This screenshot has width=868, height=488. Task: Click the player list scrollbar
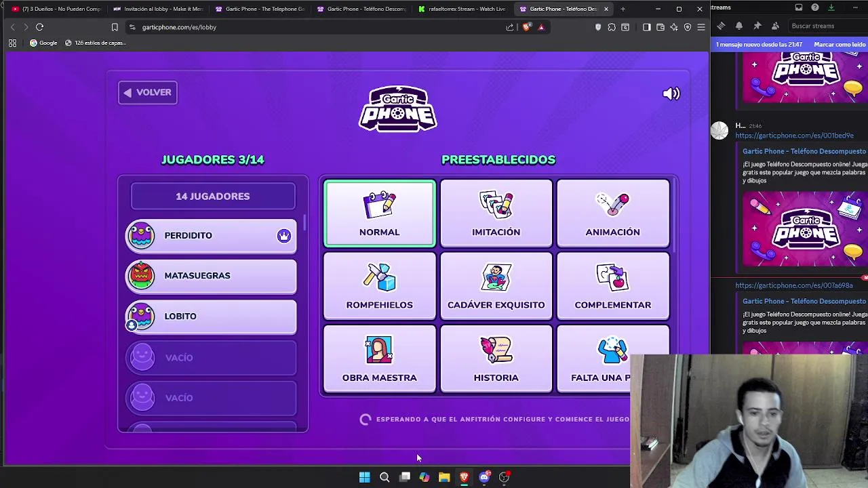(304, 222)
